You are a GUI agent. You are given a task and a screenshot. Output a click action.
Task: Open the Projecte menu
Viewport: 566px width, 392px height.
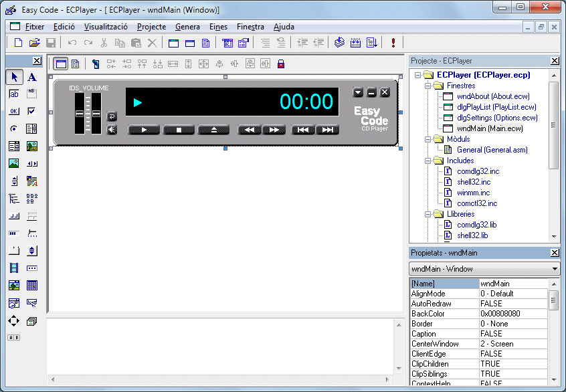click(x=152, y=27)
